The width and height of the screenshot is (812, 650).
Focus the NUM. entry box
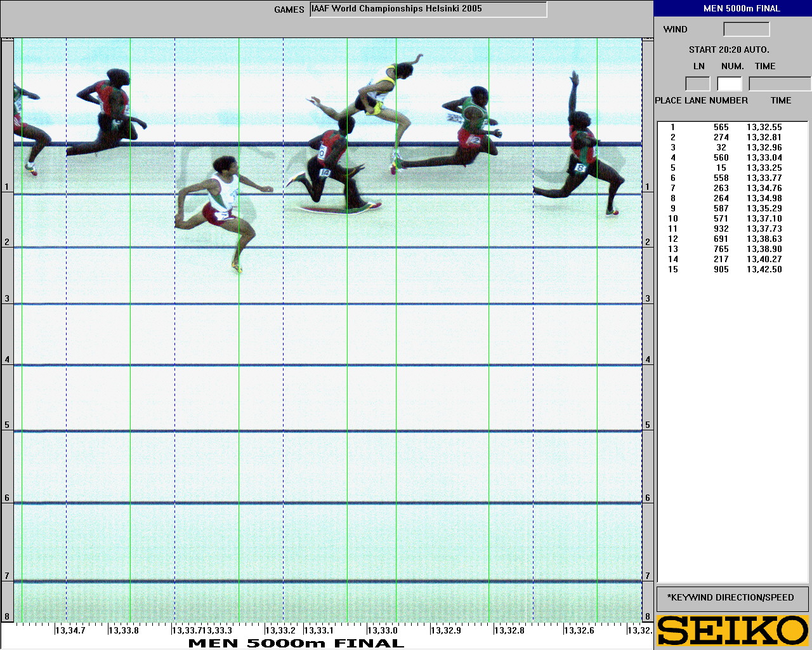pos(729,84)
